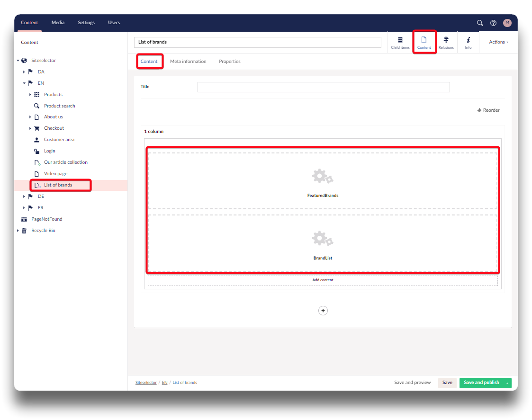Image resolution: width=532 pixels, height=420 pixels.
Task: Open the Actions dropdown menu
Action: 498,42
